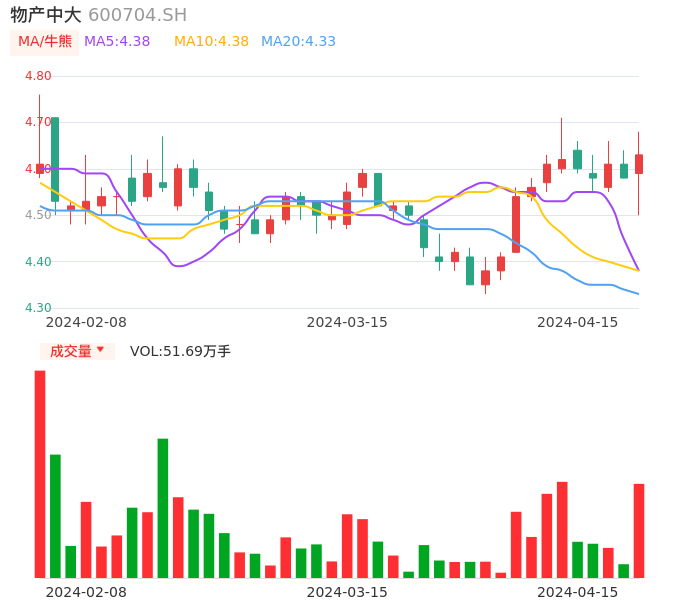
Task: Select the 4.70 price axis label
Action: (38, 122)
